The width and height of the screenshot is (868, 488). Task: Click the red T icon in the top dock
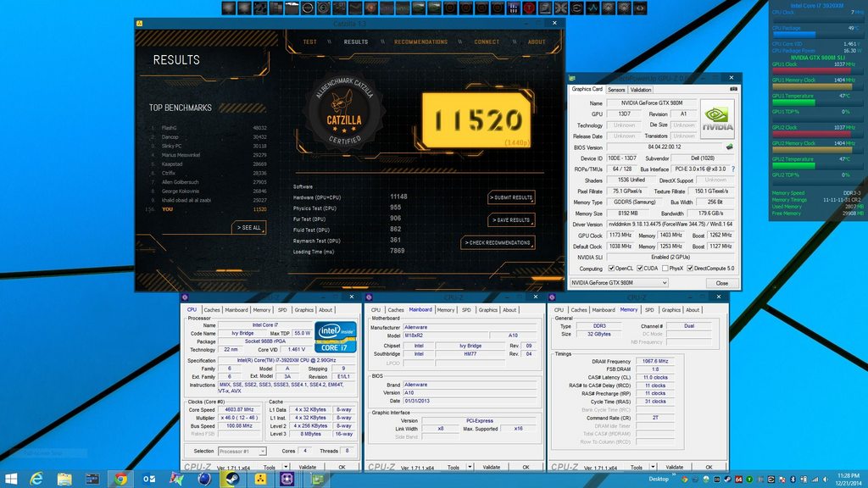(x=529, y=8)
